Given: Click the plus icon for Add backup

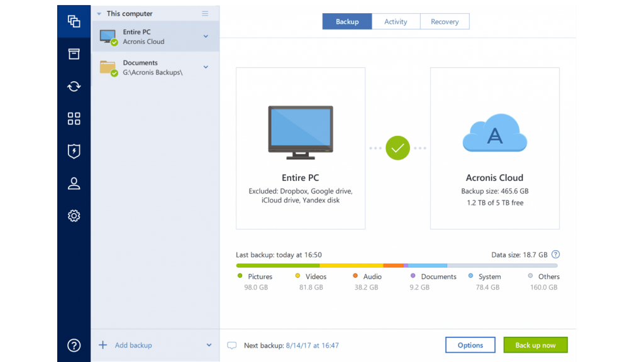Looking at the screenshot, I should [x=103, y=345].
